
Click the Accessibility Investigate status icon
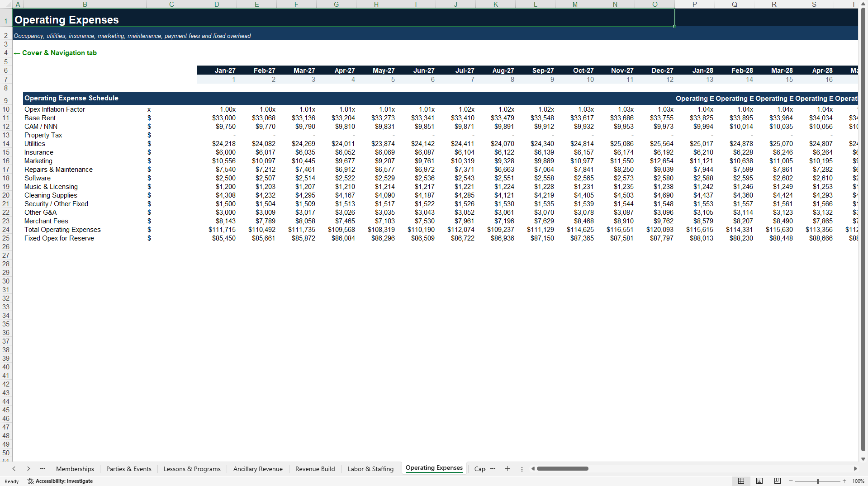[x=31, y=481]
